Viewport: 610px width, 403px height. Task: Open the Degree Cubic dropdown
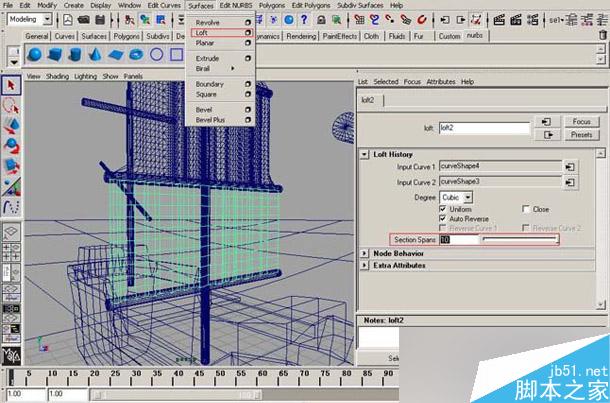tap(456, 197)
